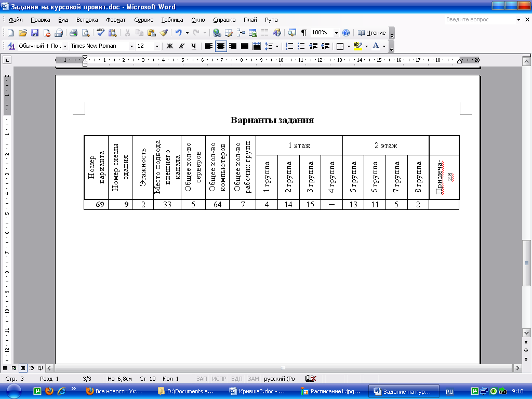Open the font size 12 dropdown
Viewport: 532px width, 399px height.
pos(157,46)
